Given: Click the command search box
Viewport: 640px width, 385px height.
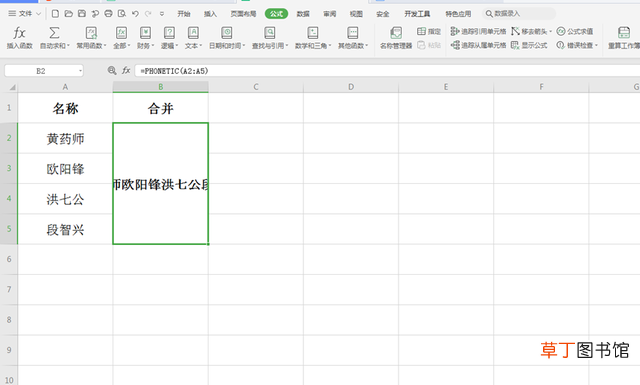Looking at the screenshot, I should [519, 14].
